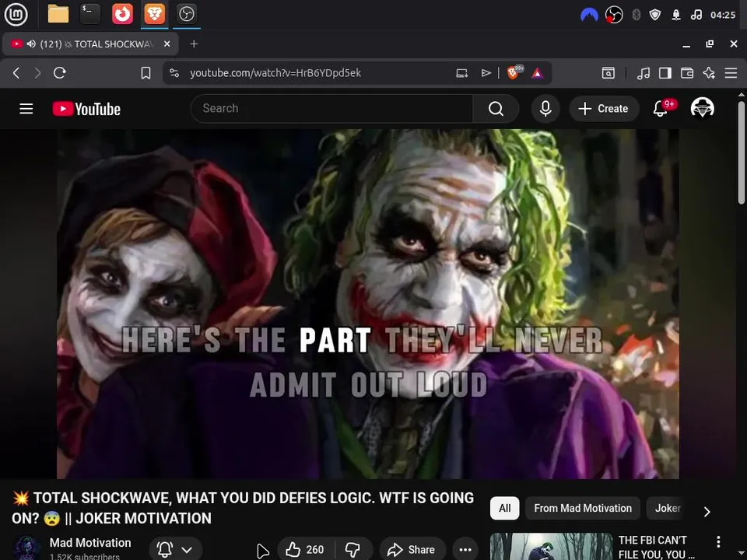Viewport: 747px width, 560px height.
Task: Click the search magnifier button
Action: pos(496,109)
